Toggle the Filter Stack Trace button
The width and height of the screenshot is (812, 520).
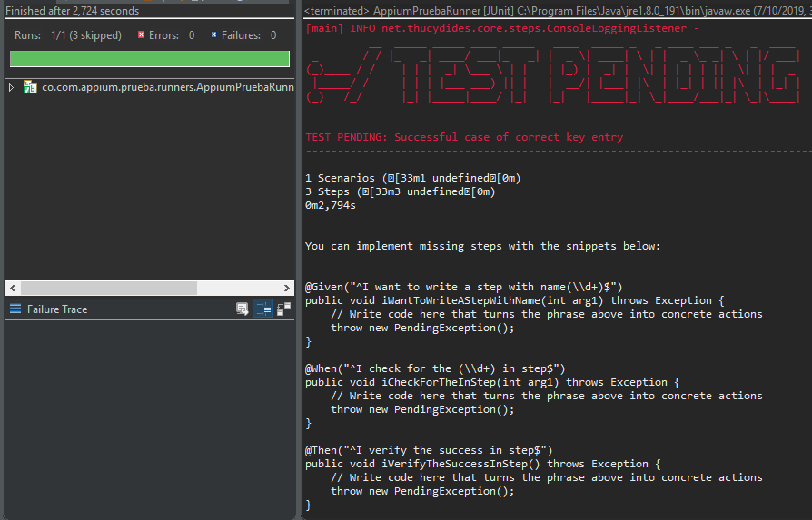coord(263,309)
